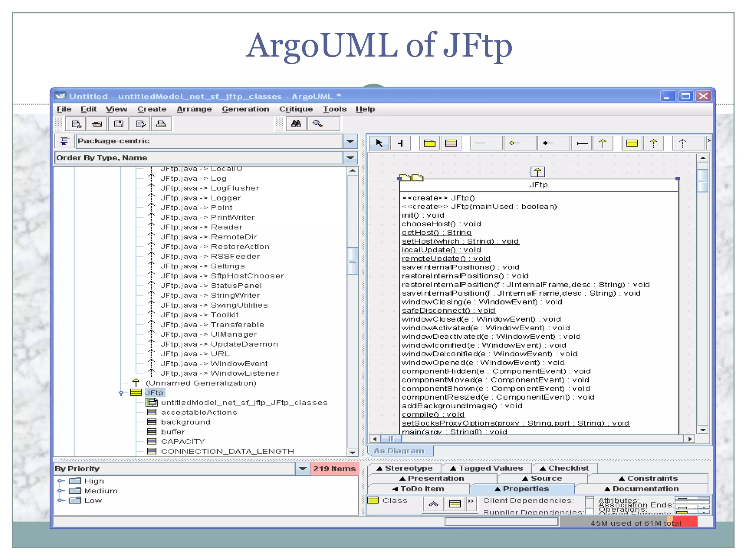Select the (Unnamed Generalization) tree item
Screen dimensions: 747x560
click(201, 383)
